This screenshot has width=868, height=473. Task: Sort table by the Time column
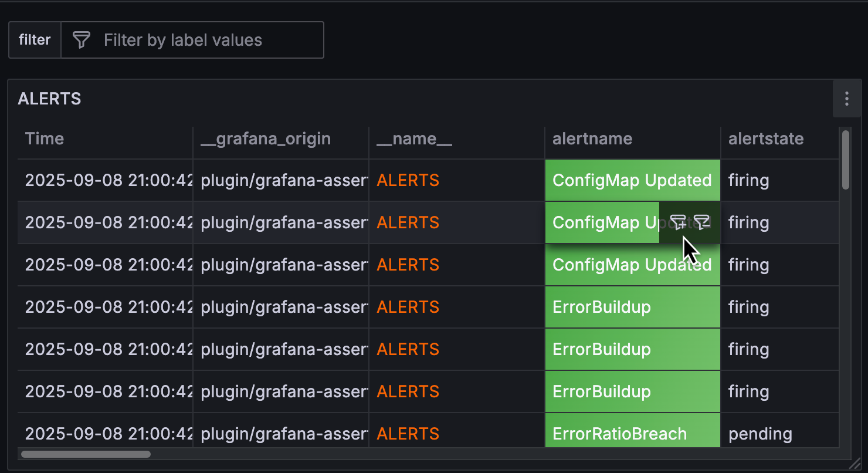(x=45, y=139)
